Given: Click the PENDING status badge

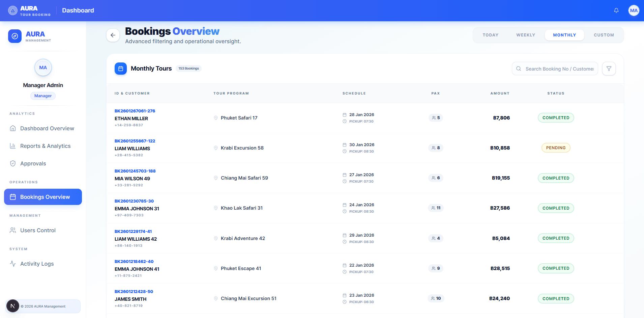Looking at the screenshot, I should [555, 148].
